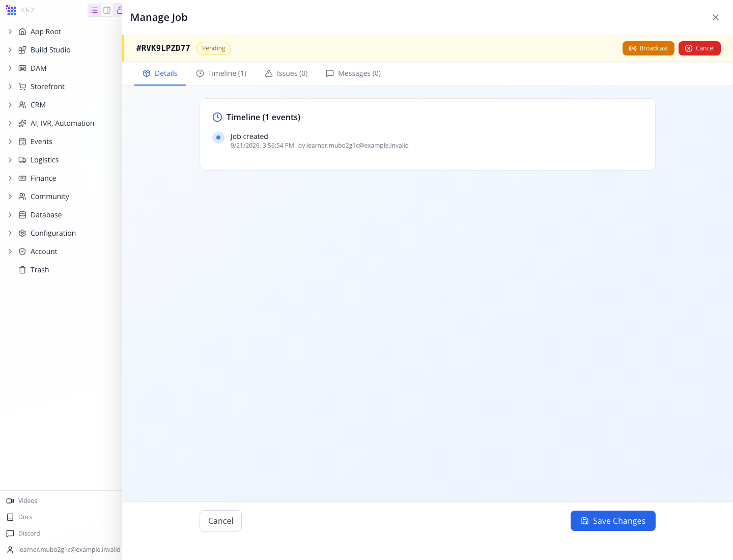Switch sidebar to list view mode
Screen dimensions: 733x560
[94, 10]
